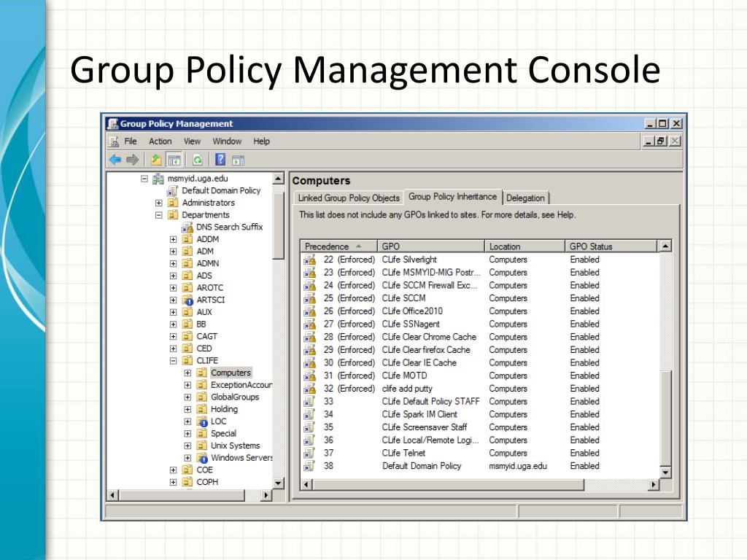Image resolution: width=747 pixels, height=560 pixels.
Task: Sort by the GPO Status column header
Action: (x=611, y=246)
